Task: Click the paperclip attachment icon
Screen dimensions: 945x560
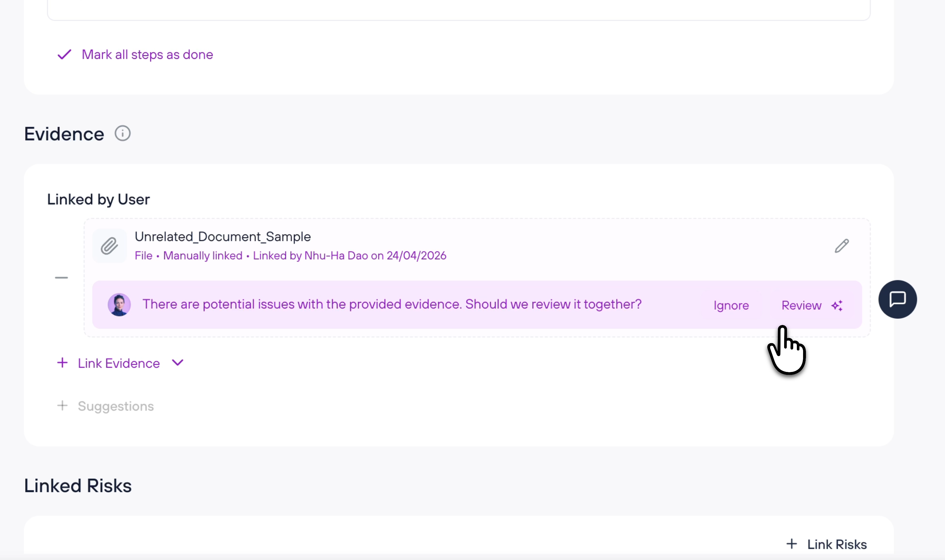Action: point(109,246)
